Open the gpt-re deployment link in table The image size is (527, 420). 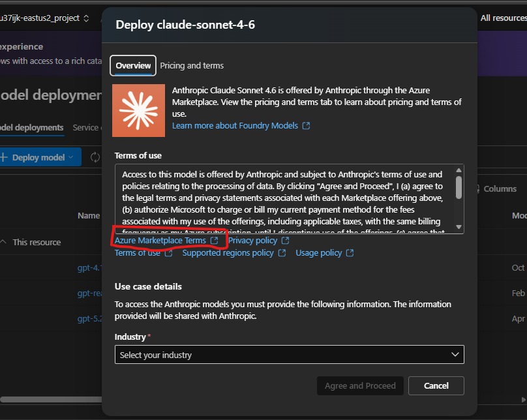[x=89, y=293]
